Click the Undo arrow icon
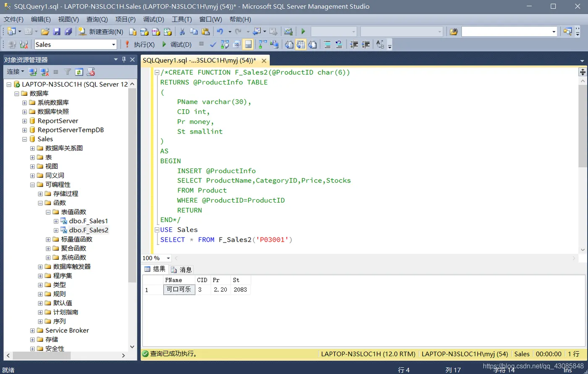 click(220, 32)
